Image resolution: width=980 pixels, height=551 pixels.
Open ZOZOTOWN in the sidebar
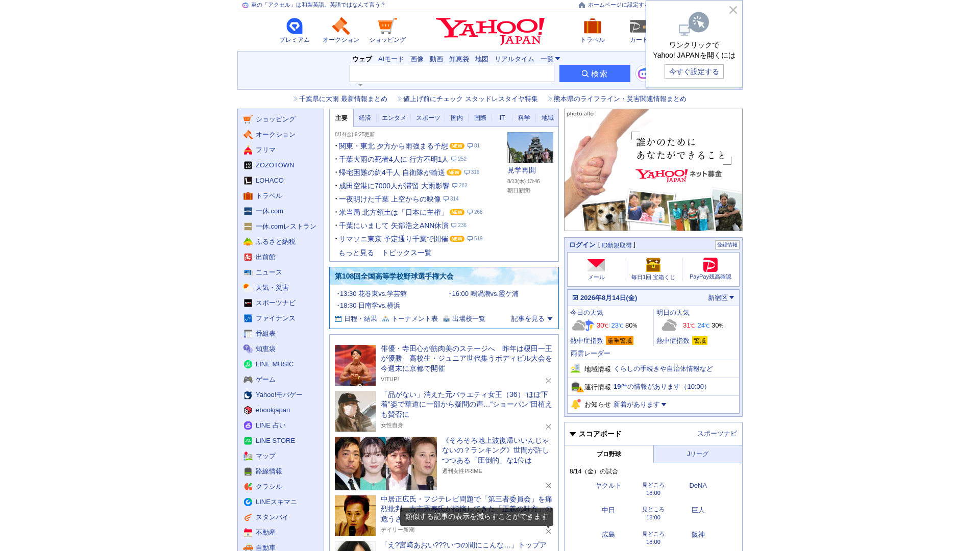[275, 165]
